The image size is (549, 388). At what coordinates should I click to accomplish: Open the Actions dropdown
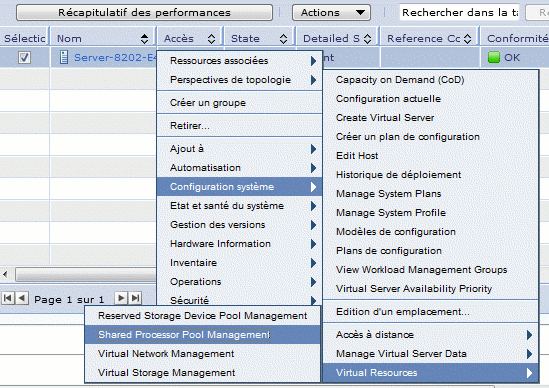tap(331, 13)
